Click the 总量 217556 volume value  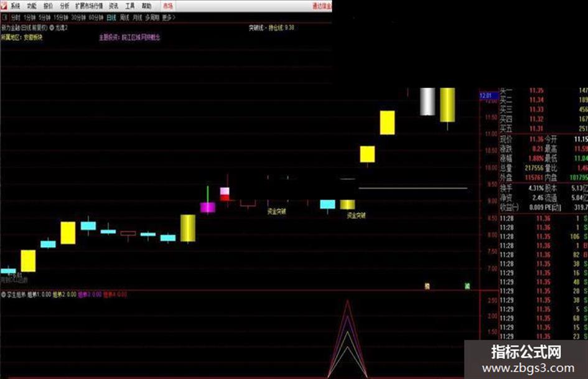click(x=534, y=168)
